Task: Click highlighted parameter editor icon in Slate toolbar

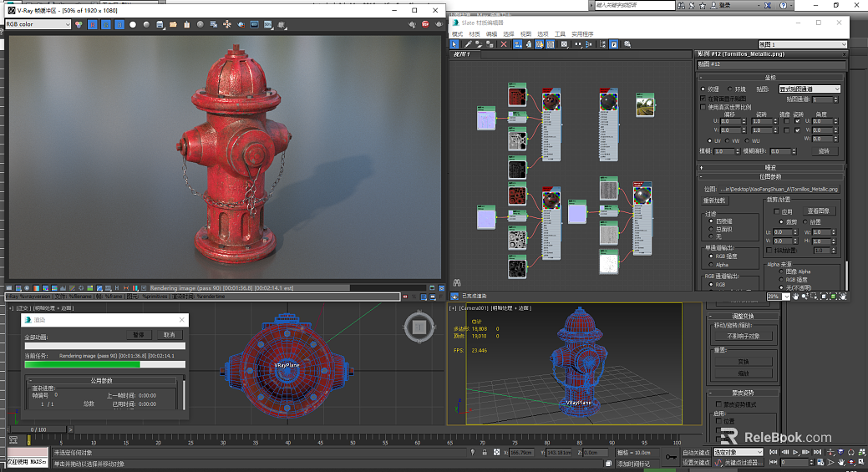Action: (614, 44)
